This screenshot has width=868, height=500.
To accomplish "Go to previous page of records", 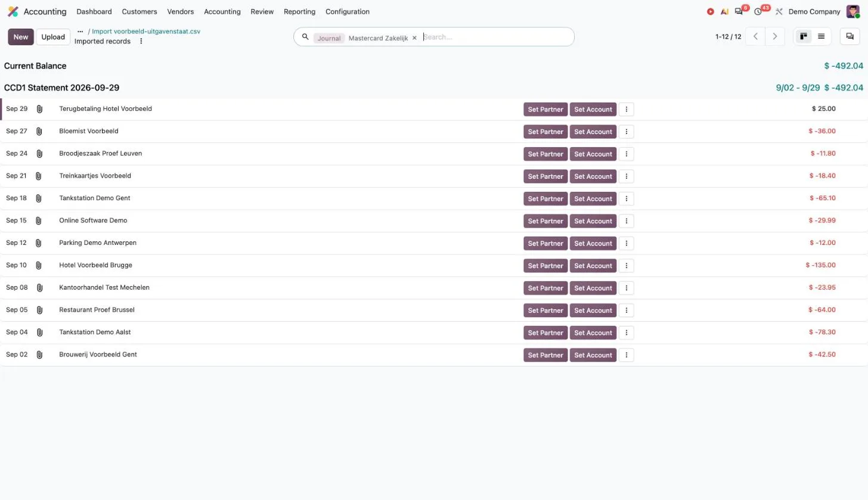I will tap(755, 36).
